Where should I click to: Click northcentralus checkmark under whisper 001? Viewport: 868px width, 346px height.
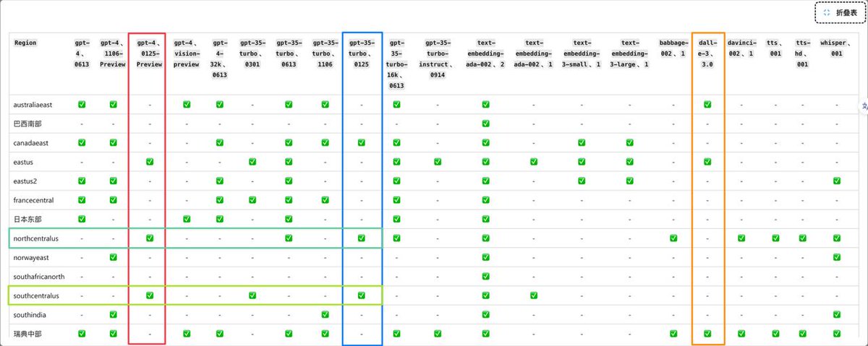837,238
